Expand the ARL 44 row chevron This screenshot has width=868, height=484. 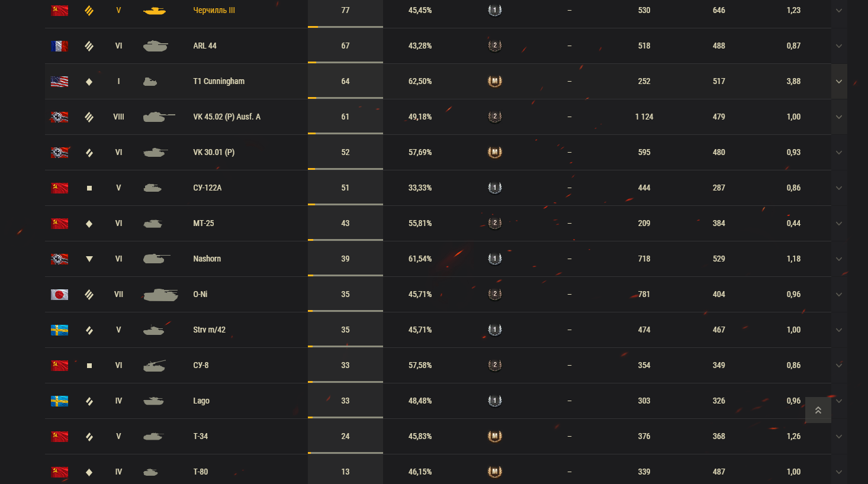point(839,46)
